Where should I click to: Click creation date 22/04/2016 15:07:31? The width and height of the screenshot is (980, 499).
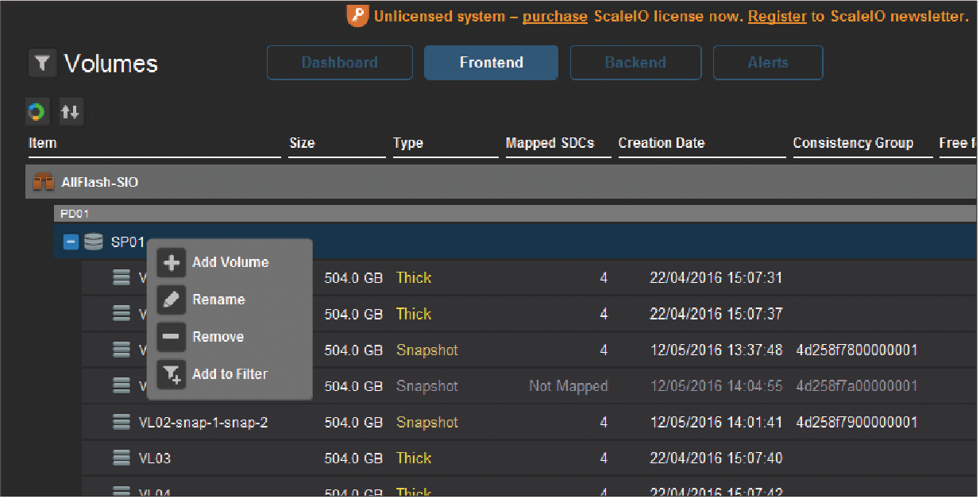716,277
